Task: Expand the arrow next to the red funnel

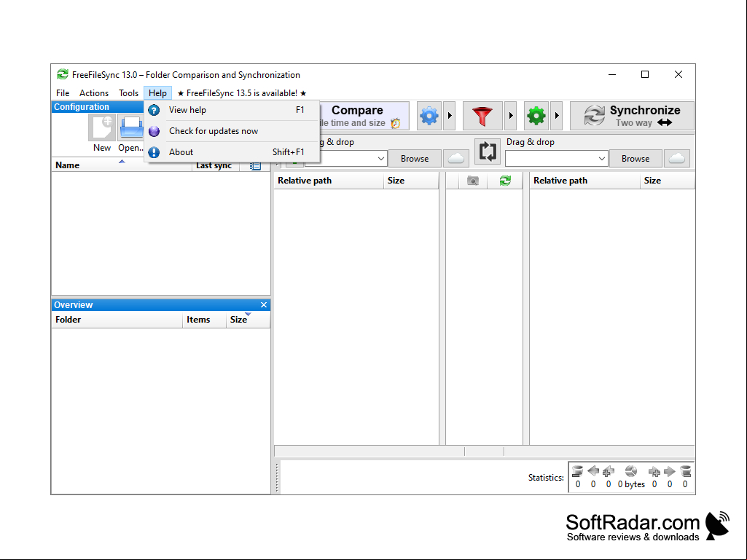Action: tap(510, 116)
